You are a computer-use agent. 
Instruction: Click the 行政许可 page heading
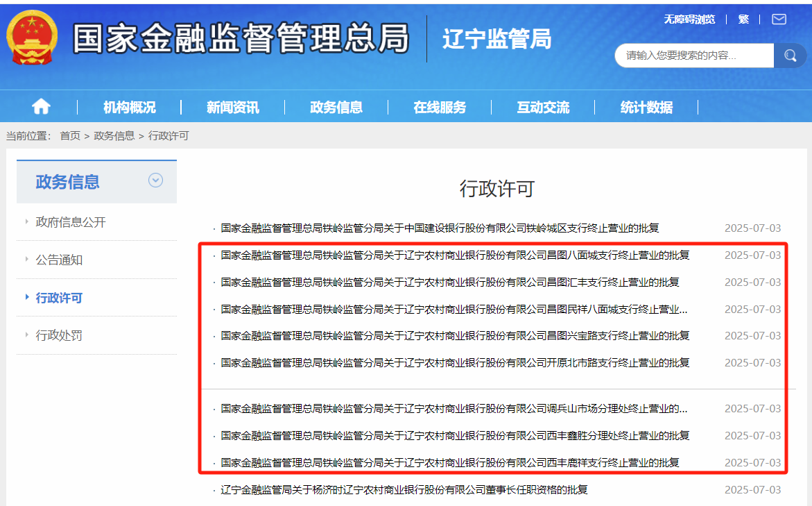(x=497, y=189)
